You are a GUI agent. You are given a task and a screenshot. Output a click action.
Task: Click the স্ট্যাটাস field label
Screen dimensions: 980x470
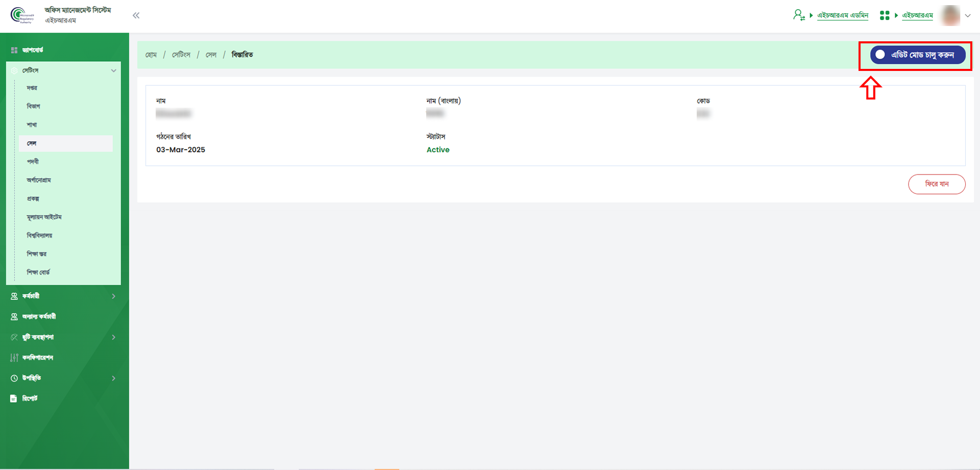436,137
